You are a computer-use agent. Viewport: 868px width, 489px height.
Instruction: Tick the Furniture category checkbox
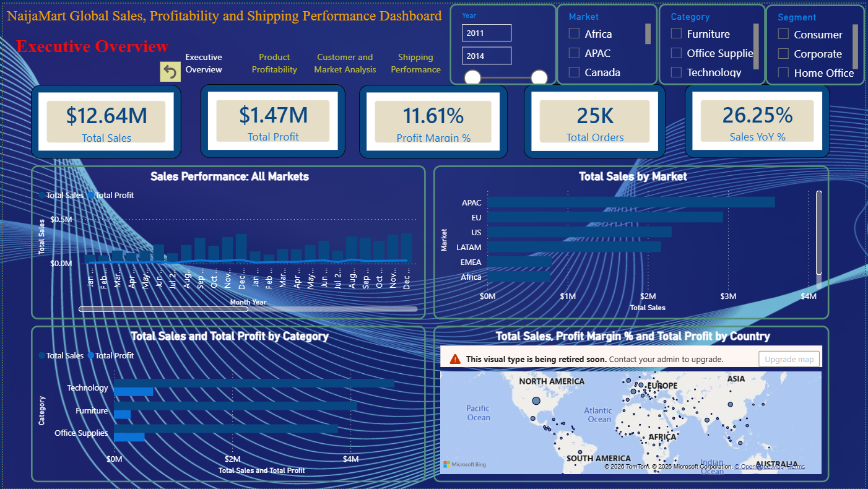pyautogui.click(x=676, y=33)
